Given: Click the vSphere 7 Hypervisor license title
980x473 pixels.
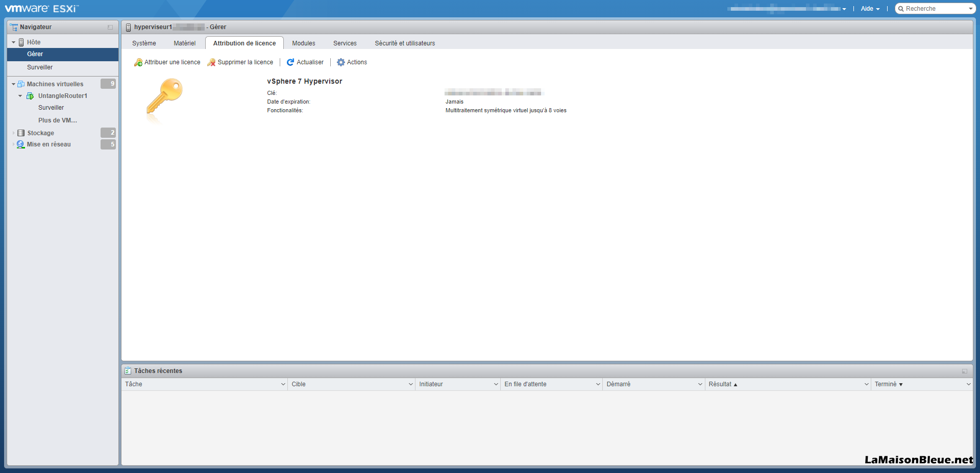Looking at the screenshot, I should pyautogui.click(x=305, y=81).
